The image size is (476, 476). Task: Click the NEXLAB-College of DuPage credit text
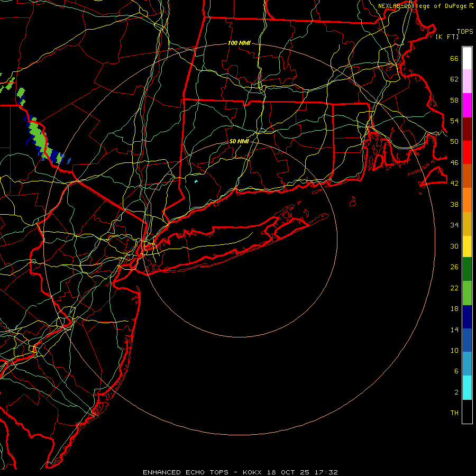tap(423, 6)
